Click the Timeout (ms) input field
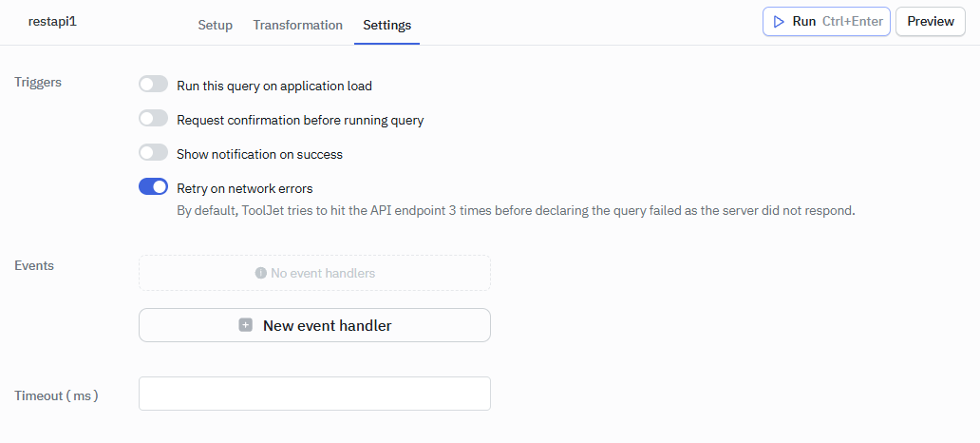The height and width of the screenshot is (443, 980). (314, 394)
